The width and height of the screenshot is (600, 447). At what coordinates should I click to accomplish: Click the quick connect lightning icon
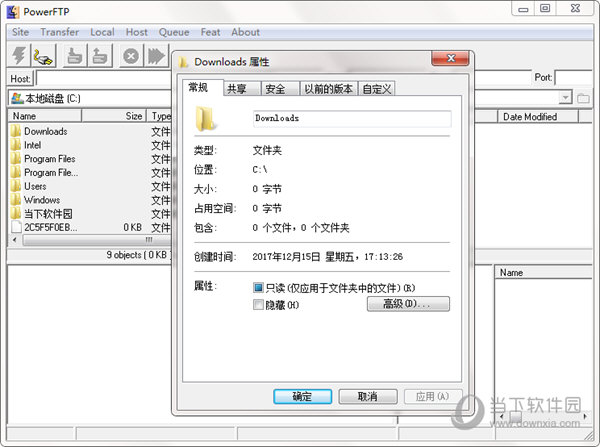(19, 55)
